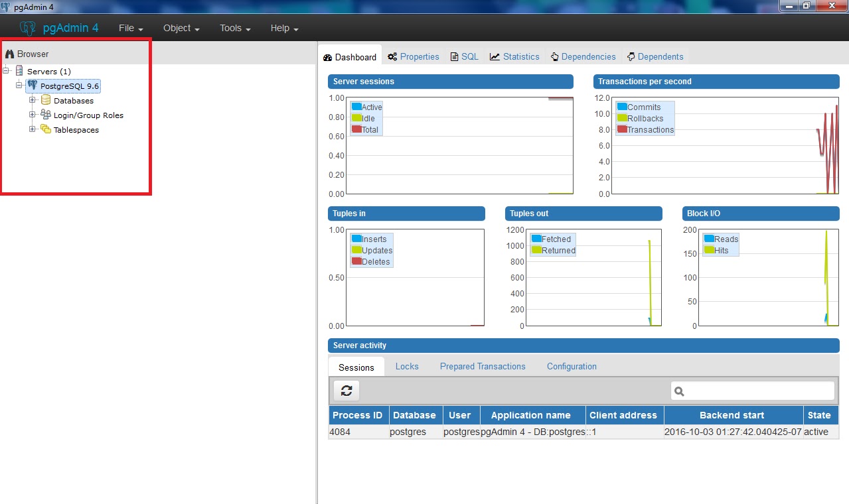
Task: Click the Transactions per second header
Action: (x=716, y=82)
